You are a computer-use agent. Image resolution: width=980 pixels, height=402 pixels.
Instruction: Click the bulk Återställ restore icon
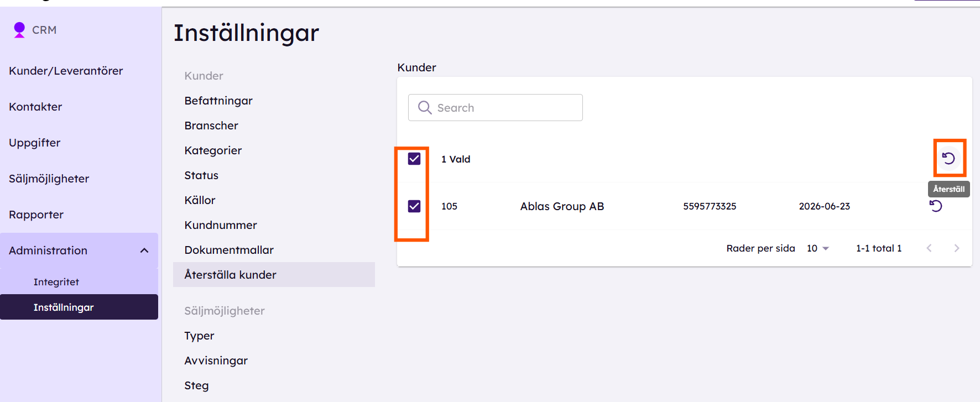coord(948,159)
